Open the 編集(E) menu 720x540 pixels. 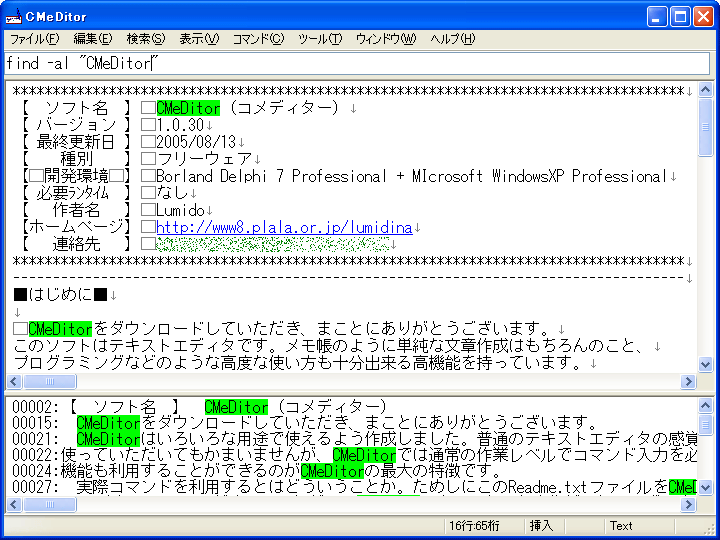click(93, 39)
